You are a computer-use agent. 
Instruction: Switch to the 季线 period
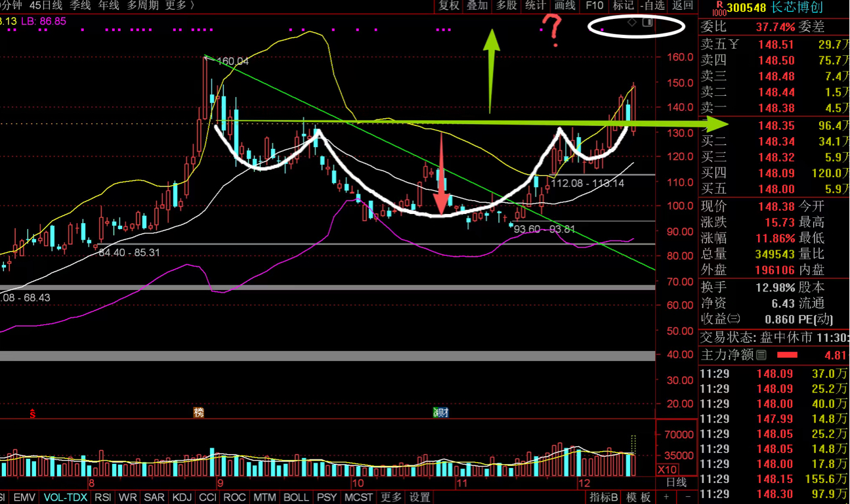tap(80, 5)
